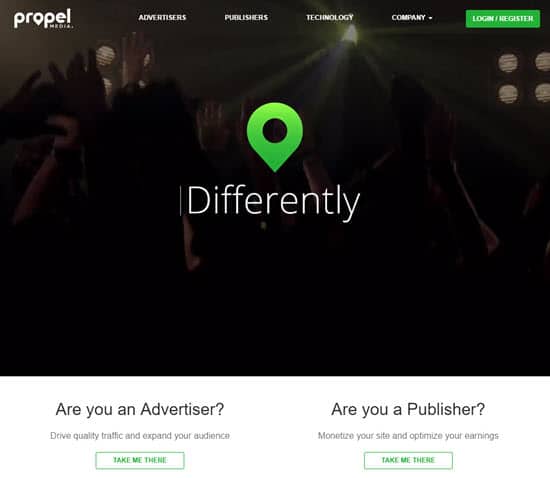
Task: Click the Propel Media logo
Action: point(43,19)
